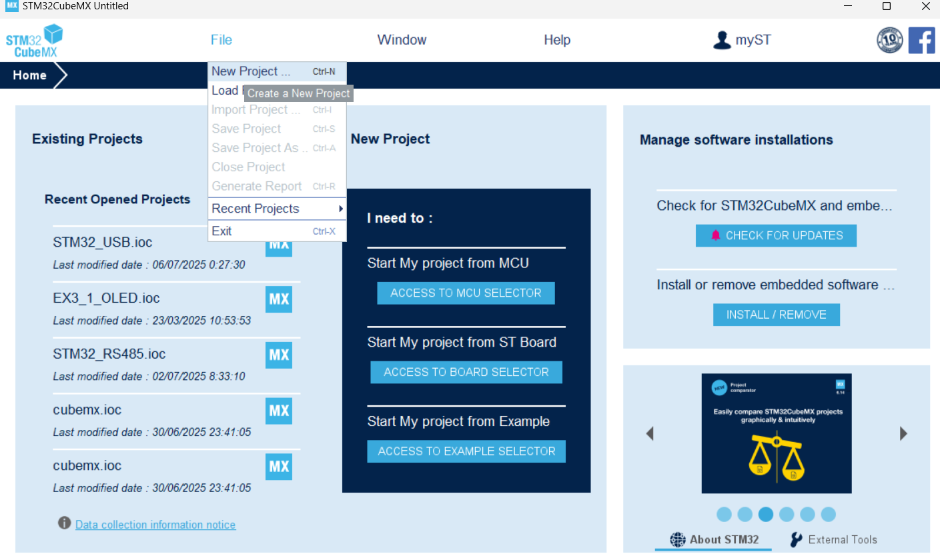Expand the Recent Projects submenu
Screen dimensions: 940x560
278,209
